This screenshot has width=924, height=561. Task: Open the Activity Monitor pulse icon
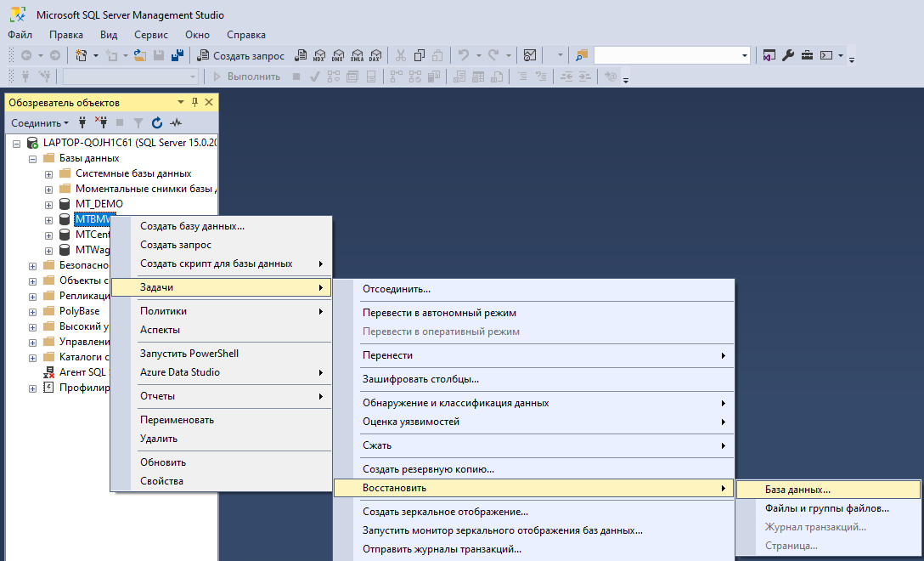176,123
